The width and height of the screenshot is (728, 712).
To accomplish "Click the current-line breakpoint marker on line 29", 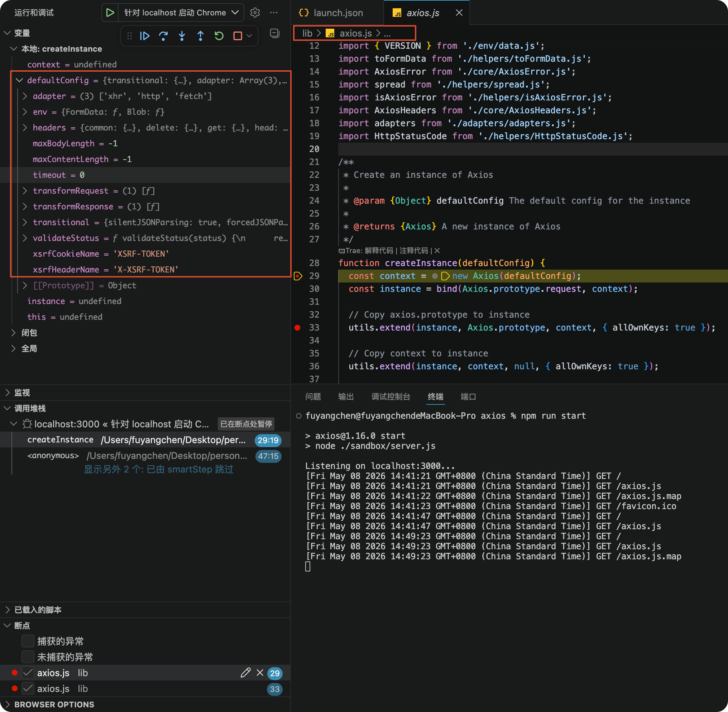I will 298,276.
